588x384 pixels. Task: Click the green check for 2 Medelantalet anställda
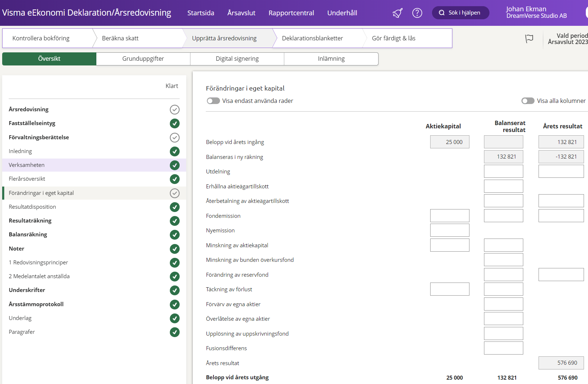tap(175, 276)
